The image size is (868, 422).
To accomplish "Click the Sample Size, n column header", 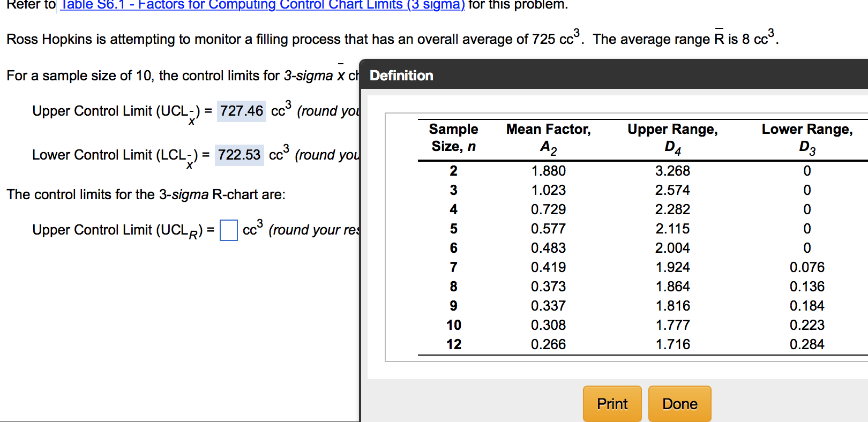I will pyautogui.click(x=453, y=138).
